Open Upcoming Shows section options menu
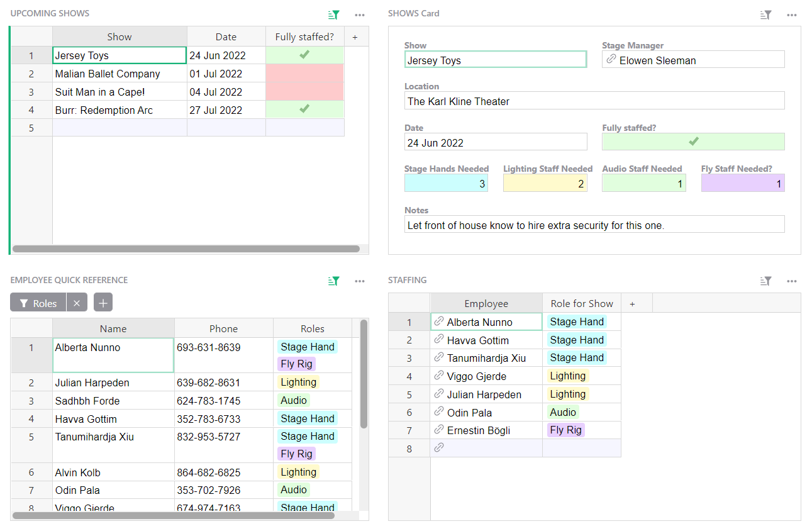This screenshot has height=531, width=812. click(359, 15)
